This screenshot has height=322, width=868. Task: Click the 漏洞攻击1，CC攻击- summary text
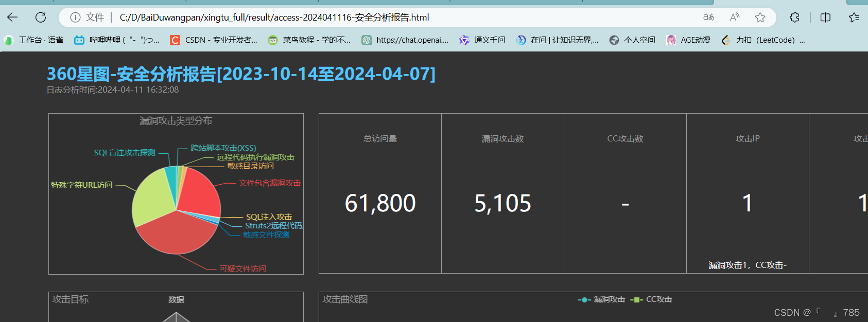point(748,265)
